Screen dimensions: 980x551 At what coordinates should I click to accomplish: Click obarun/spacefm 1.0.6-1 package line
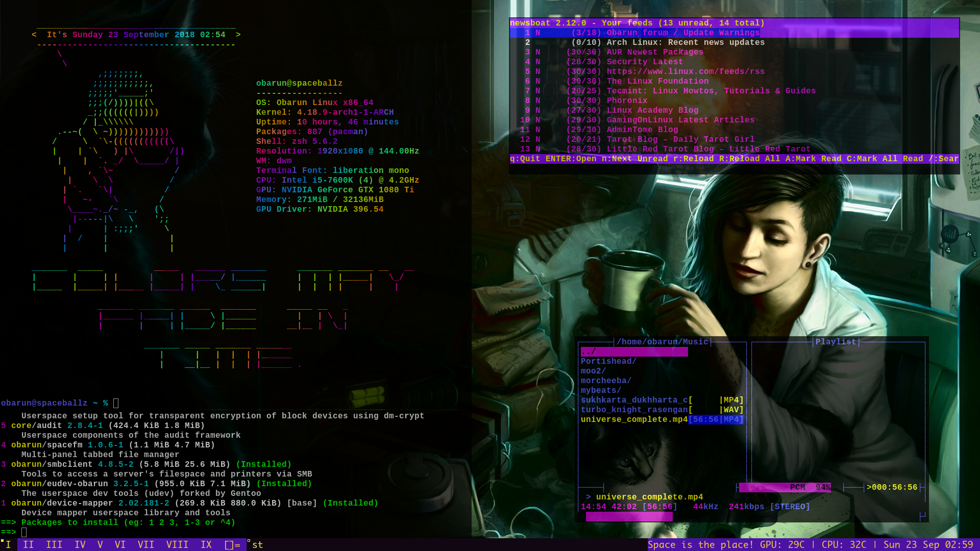coord(108,445)
